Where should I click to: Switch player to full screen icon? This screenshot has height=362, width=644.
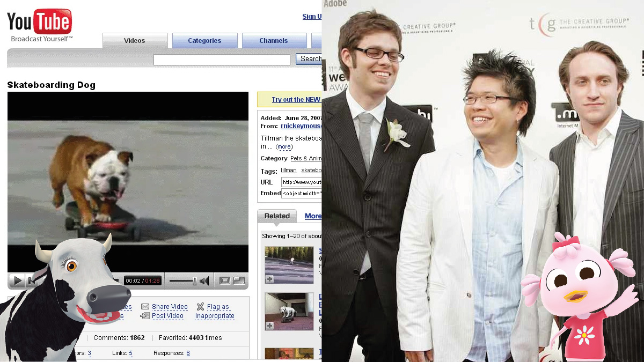(x=239, y=280)
